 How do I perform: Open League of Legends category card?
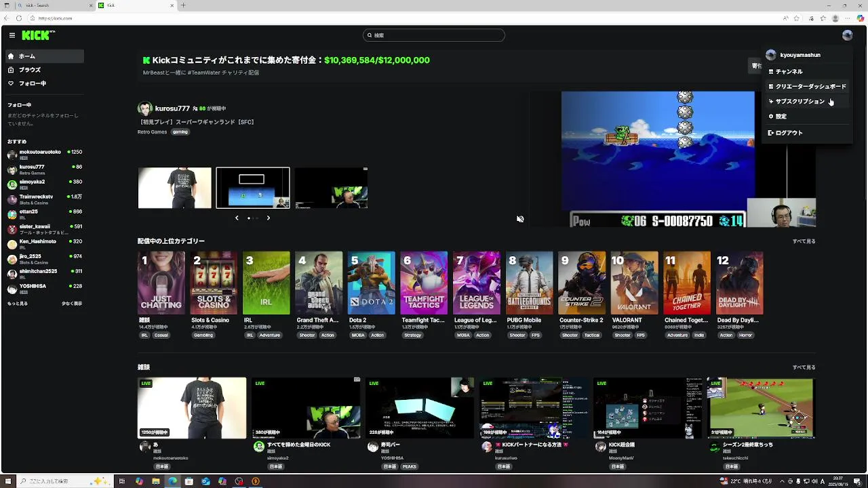pos(477,283)
